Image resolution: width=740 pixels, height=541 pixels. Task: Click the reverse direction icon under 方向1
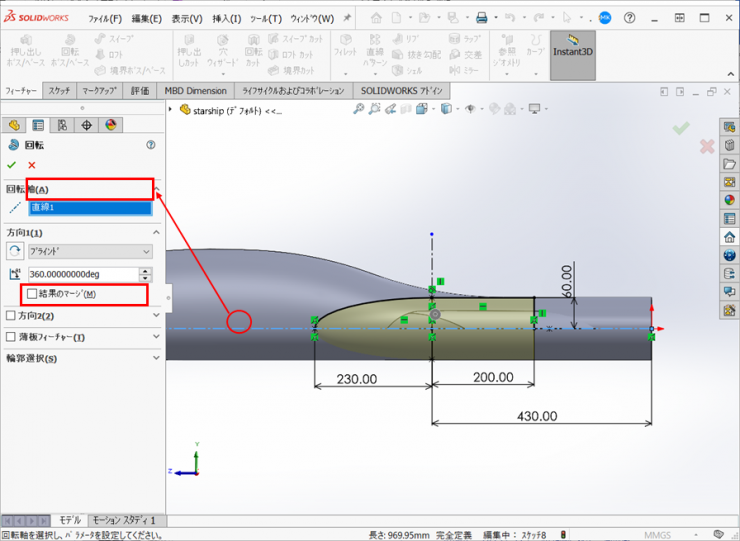tap(15, 252)
